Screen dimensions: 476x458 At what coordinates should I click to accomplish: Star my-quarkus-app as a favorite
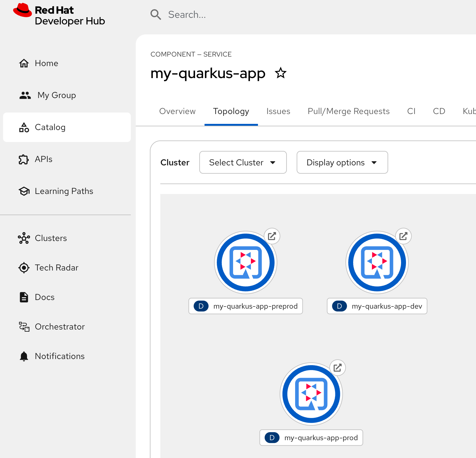pyautogui.click(x=280, y=73)
